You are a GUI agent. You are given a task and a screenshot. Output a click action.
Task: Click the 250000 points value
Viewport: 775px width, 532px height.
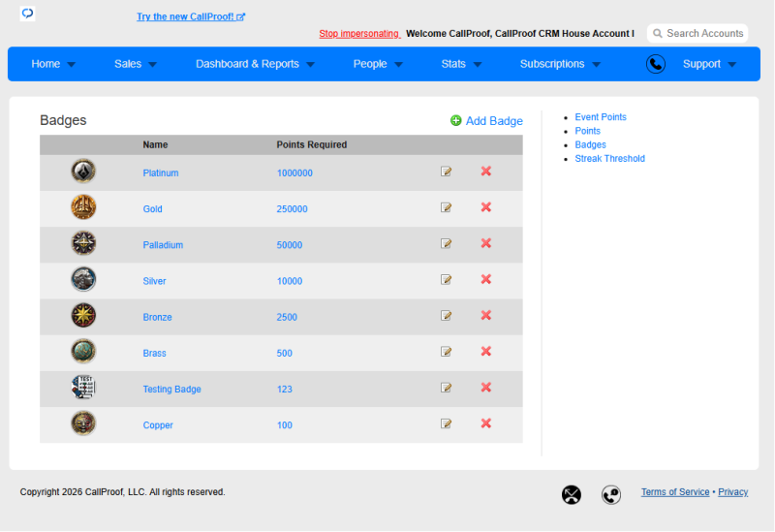pos(292,209)
